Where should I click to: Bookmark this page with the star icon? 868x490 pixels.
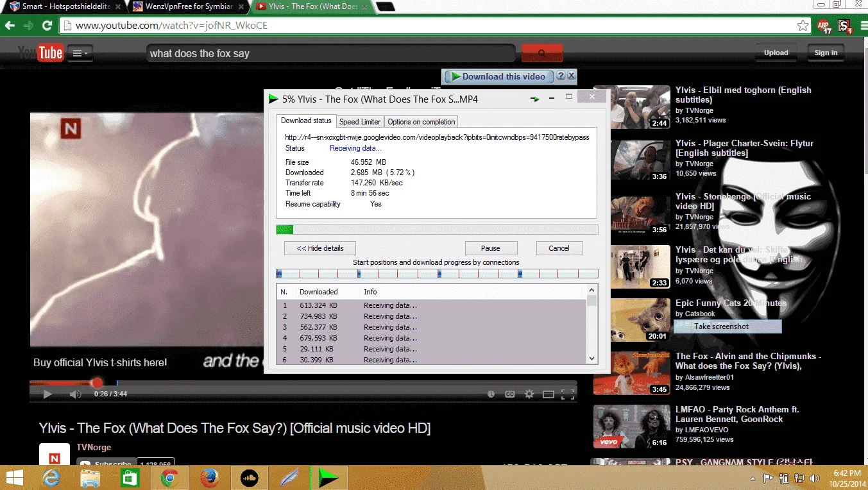pyautogui.click(x=803, y=26)
